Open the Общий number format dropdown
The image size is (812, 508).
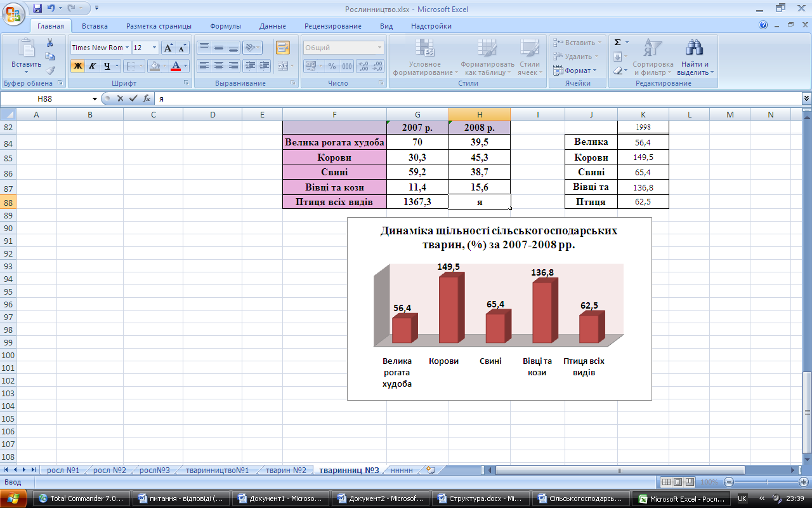(x=380, y=48)
